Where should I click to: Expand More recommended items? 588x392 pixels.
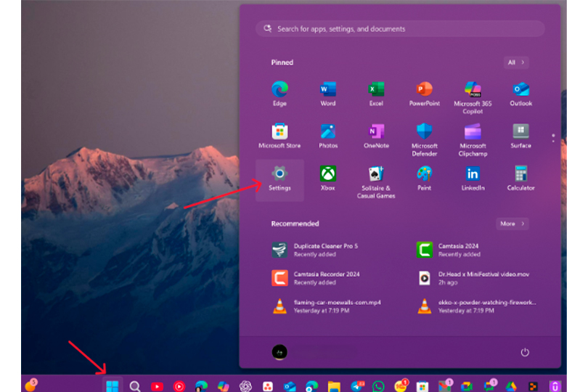pos(513,224)
